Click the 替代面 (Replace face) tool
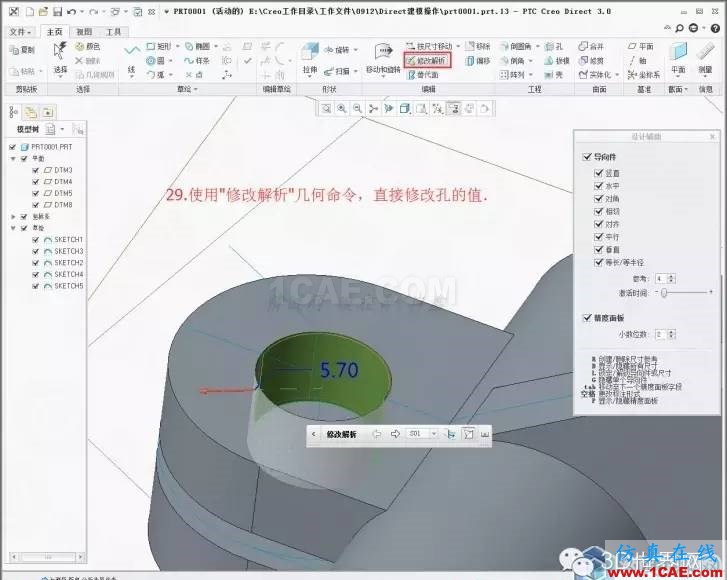Screen dimensions: 727x580 [423, 75]
